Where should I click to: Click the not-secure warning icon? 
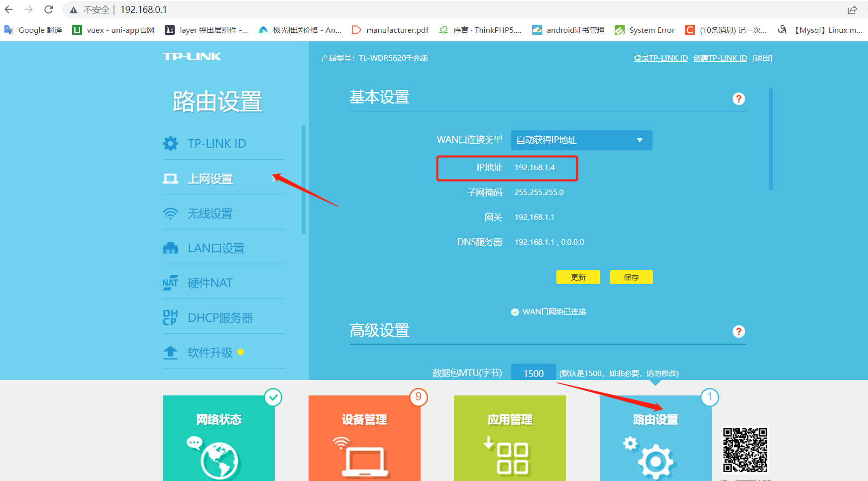tap(74, 10)
